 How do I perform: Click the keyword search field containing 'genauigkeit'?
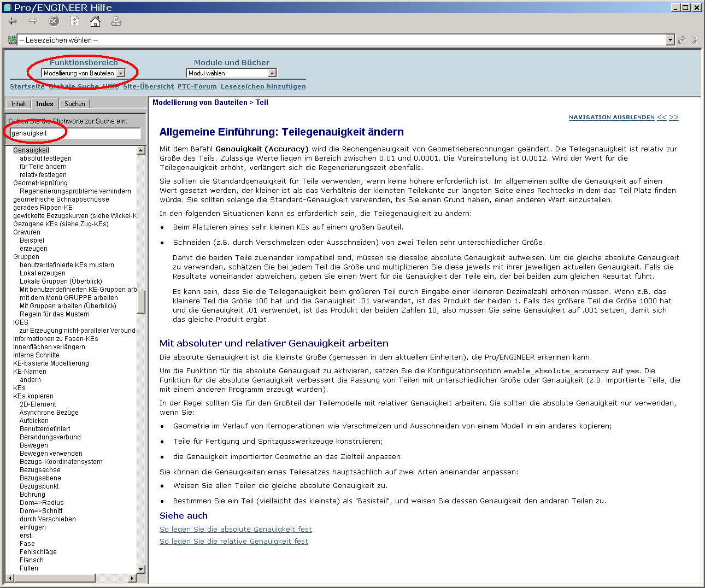click(75, 133)
